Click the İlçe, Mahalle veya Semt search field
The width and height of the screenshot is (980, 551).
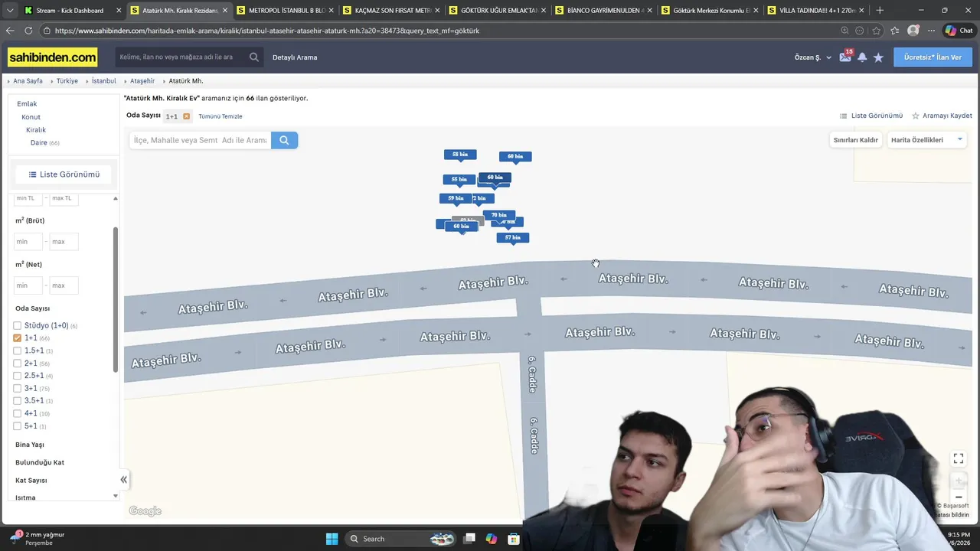click(200, 140)
